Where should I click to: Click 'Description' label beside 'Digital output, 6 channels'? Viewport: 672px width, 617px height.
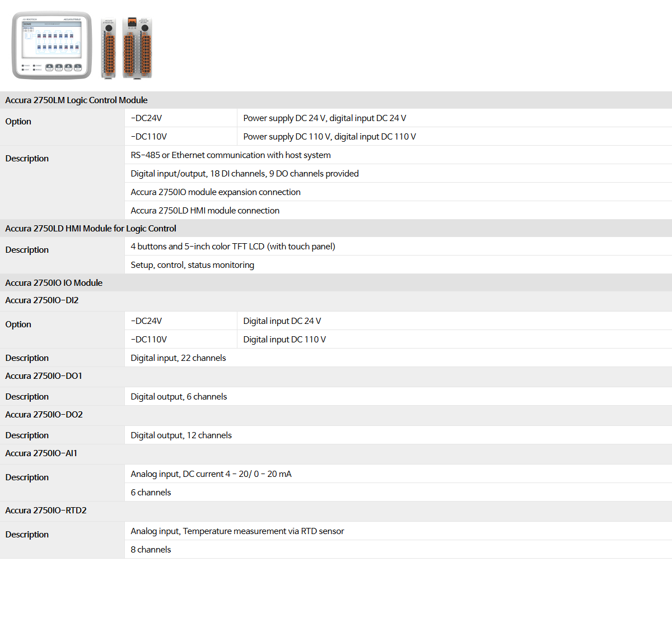tap(27, 397)
